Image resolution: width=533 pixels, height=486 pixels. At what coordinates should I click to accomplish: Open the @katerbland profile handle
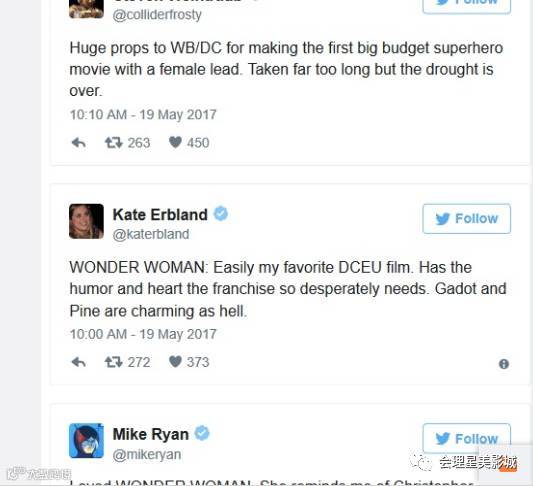click(151, 235)
